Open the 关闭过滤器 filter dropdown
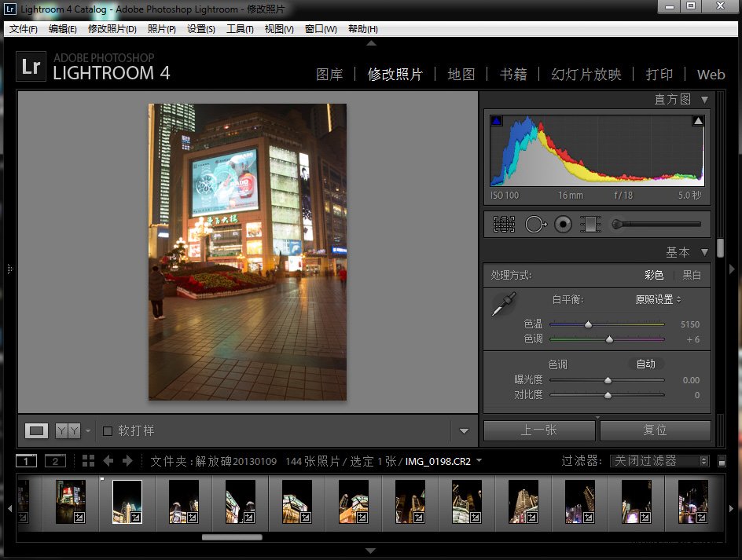 pos(659,461)
